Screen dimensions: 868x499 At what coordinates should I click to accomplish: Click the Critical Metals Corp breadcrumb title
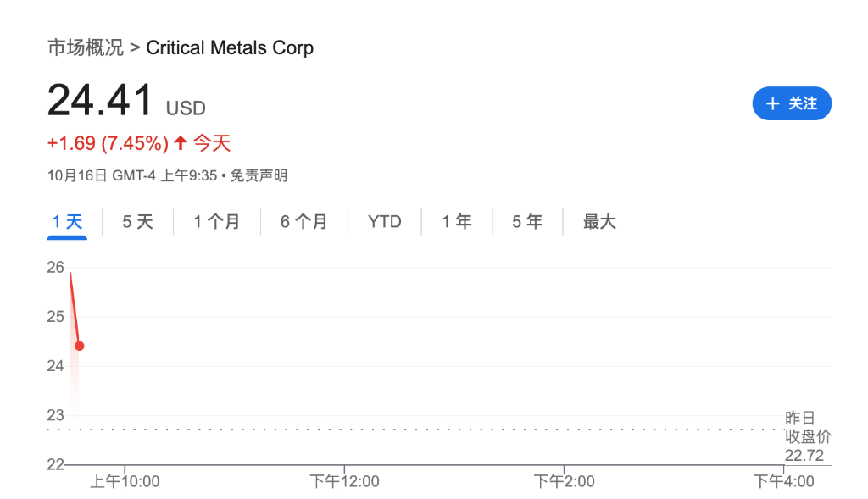[x=230, y=47]
